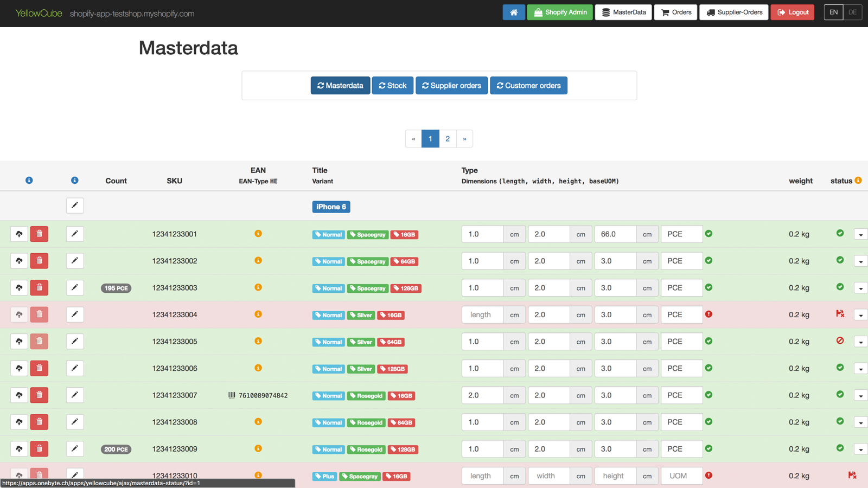Navigate to Supplier-Orders in the navigation bar
Screen dimensions: 868x488
coord(733,12)
